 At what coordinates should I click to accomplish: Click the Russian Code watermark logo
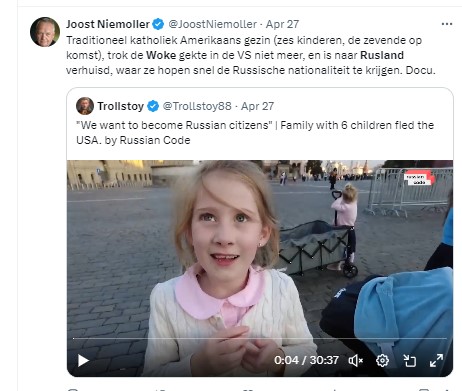click(419, 179)
